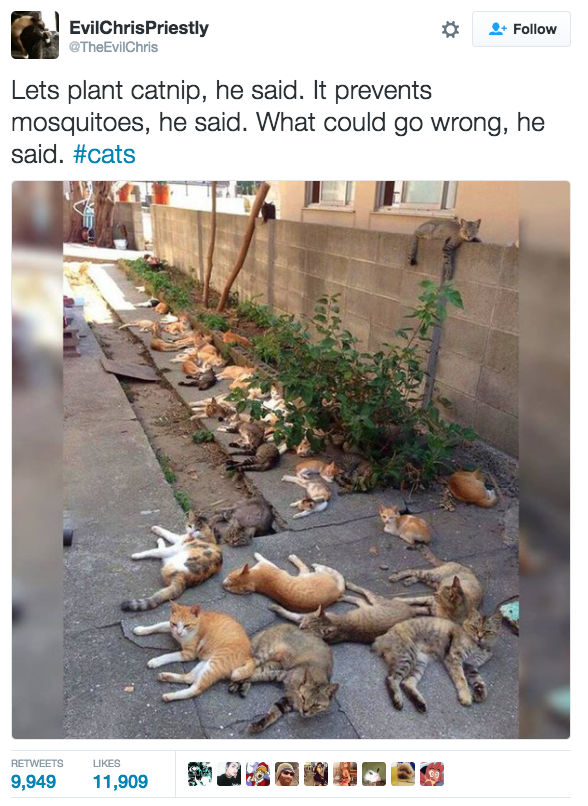This screenshot has width=588, height=806.
Task: Open the EvilChrisPriestly display name link
Action: 139,27
